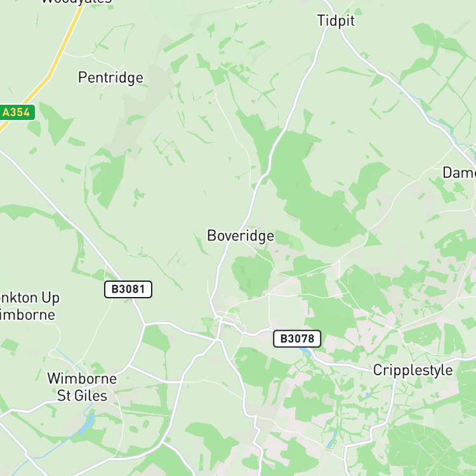Image resolution: width=476 pixels, height=476 pixels.
Task: Click the Wimborne St Giles label
Action: click(x=82, y=387)
